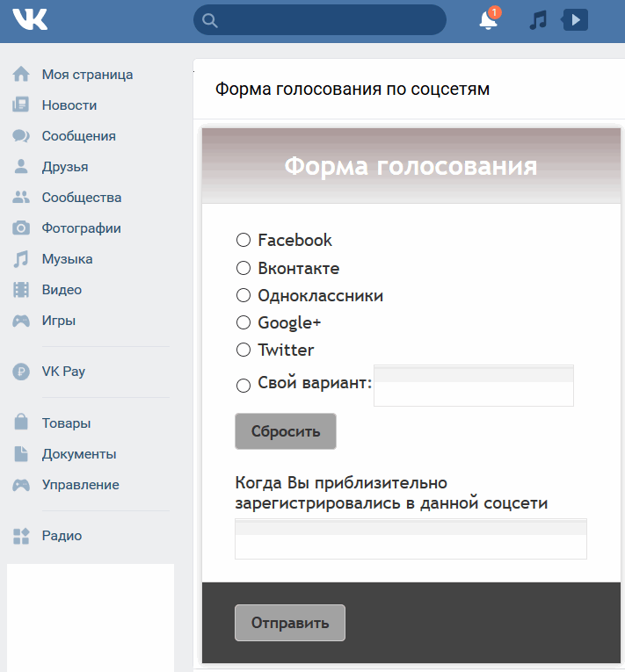Open Документы link in sidebar
Image resolution: width=625 pixels, height=672 pixels.
[x=79, y=454]
